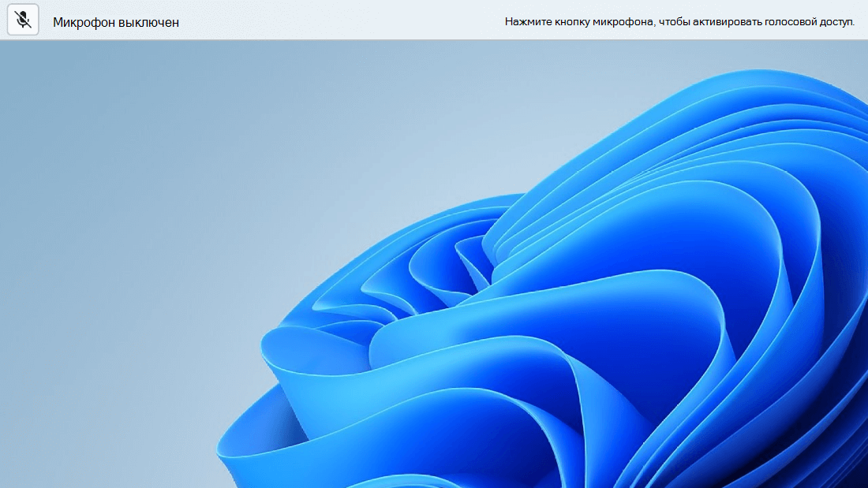
Task: Select the "Микрофон выключен" status text
Action: 116,22
